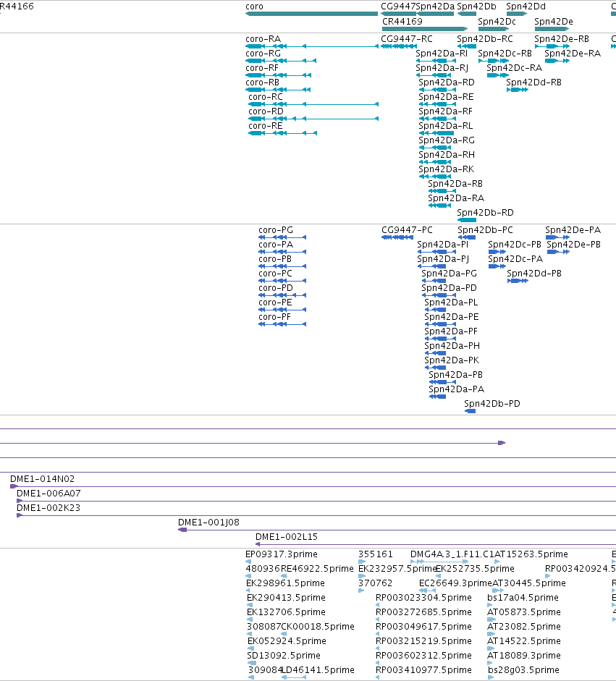The height and width of the screenshot is (681, 616).
Task: Select EST 355161
Action: (376, 554)
